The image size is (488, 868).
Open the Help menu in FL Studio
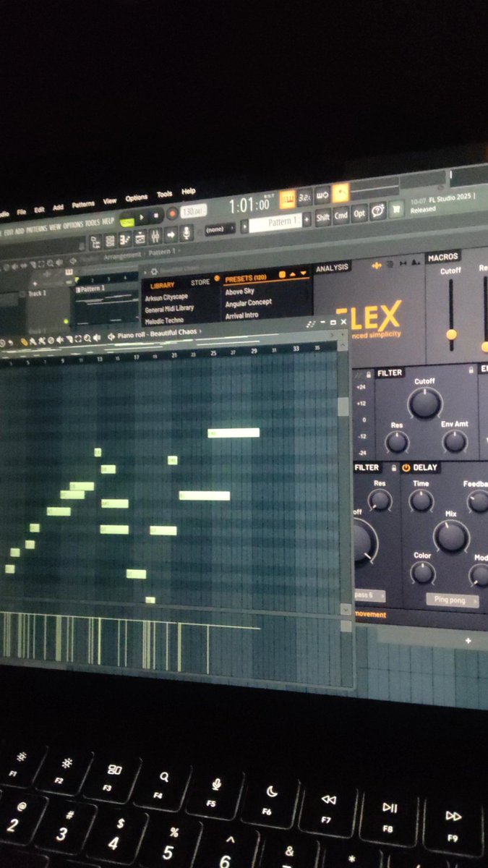point(188,192)
